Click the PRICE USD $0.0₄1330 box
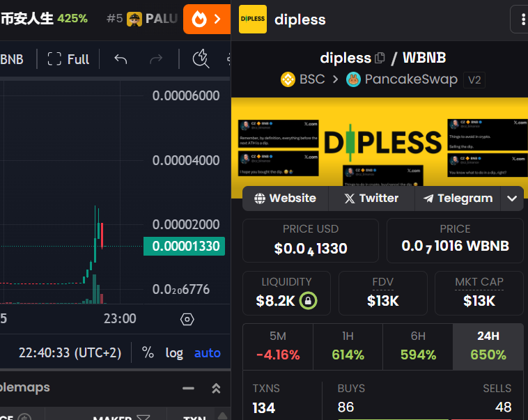528x420 pixels. click(x=311, y=240)
